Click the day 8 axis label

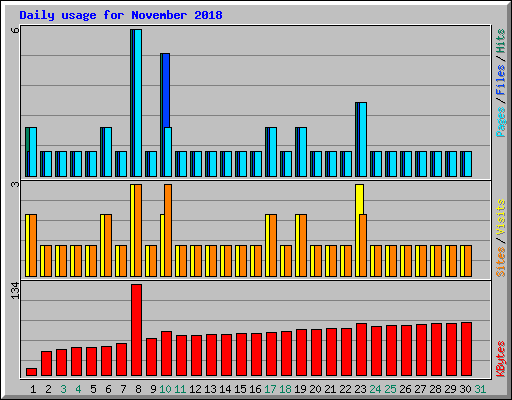pos(138,389)
